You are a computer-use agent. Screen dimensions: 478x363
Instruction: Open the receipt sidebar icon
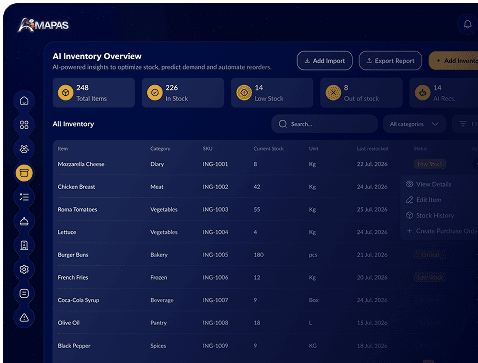point(24,245)
